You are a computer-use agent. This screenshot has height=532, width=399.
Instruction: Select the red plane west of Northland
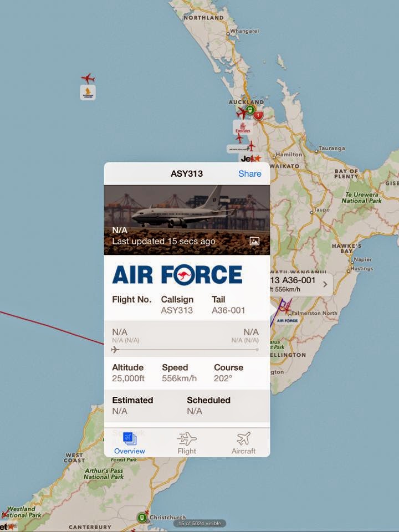click(88, 78)
